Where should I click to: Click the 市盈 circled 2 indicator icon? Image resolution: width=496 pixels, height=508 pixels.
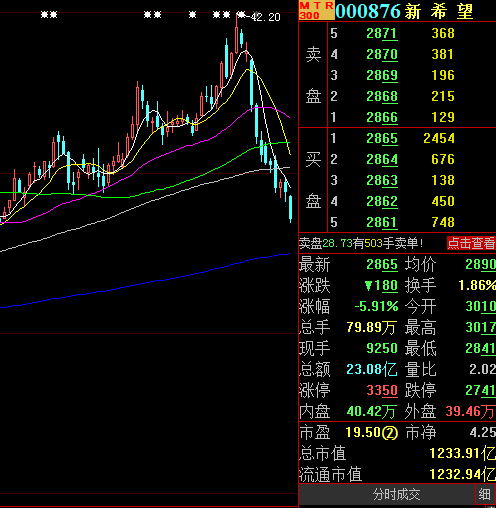[390, 433]
